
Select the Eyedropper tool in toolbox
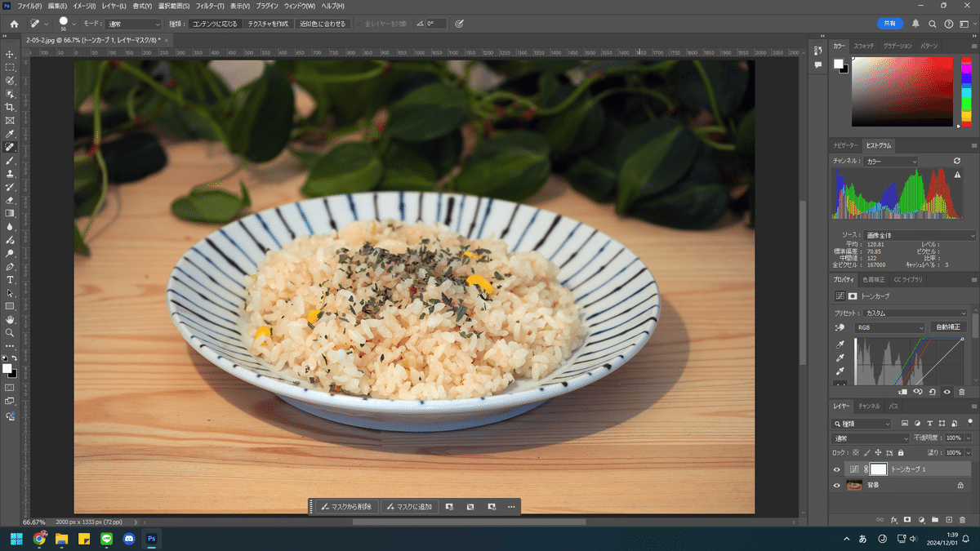(10, 134)
